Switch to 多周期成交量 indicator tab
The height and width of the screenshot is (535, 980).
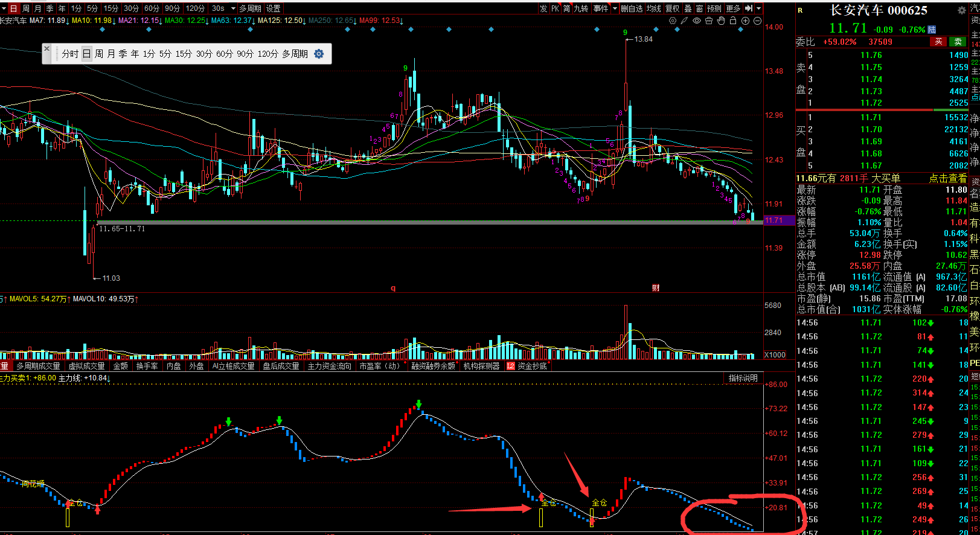pyautogui.click(x=38, y=366)
